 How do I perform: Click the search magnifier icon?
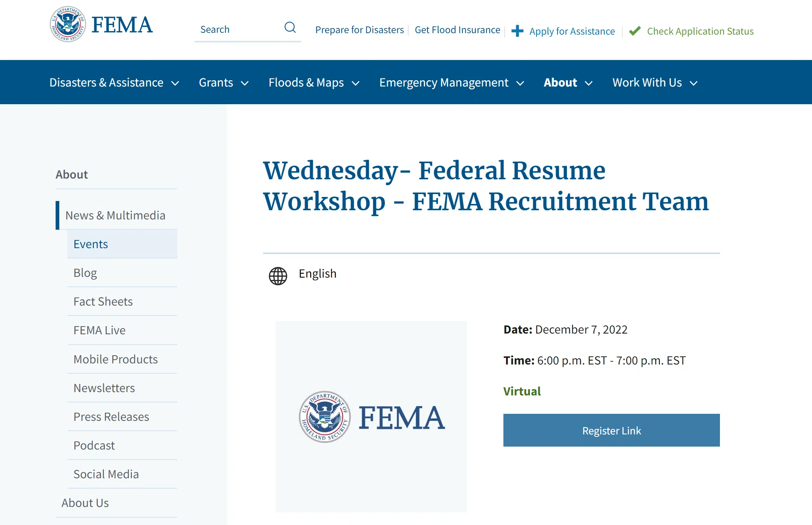(x=290, y=27)
